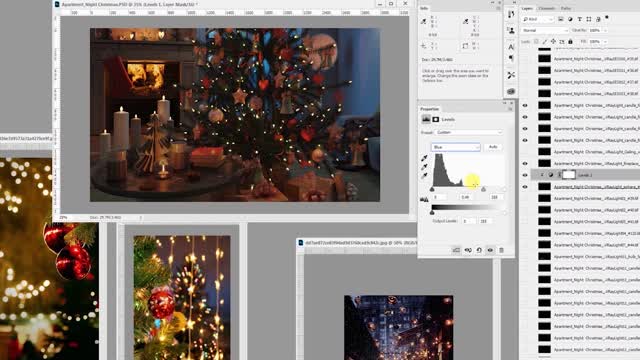Click the output levels black slider handle
This screenshot has width=640, height=360.
pos(432,213)
